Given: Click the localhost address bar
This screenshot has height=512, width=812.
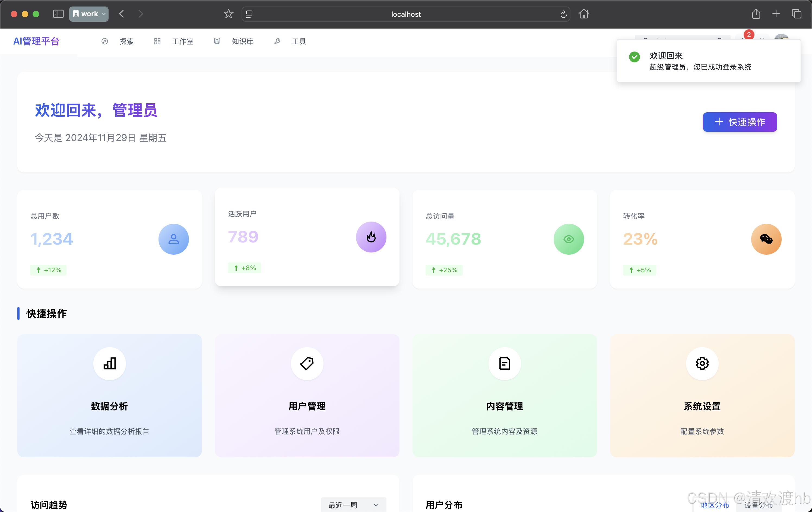Looking at the screenshot, I should pyautogui.click(x=406, y=14).
